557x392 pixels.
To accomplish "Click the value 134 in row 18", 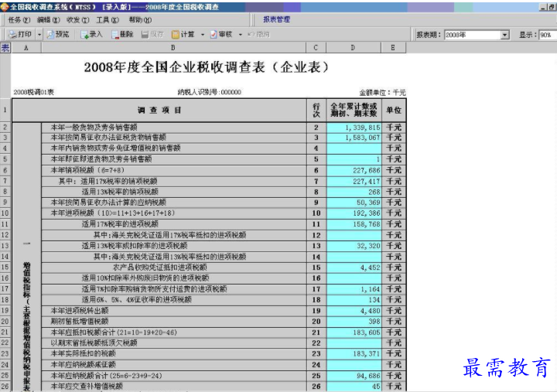I will click(x=374, y=300).
